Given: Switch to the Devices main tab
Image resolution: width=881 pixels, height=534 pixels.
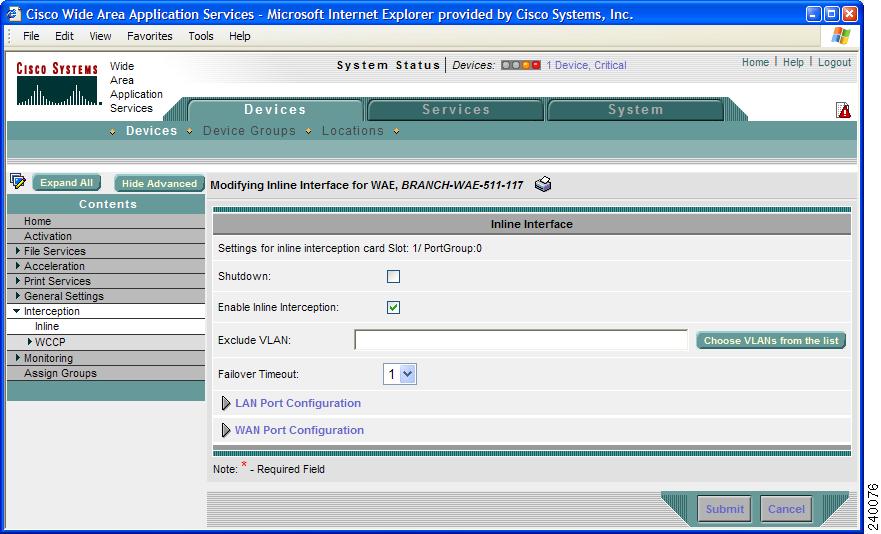Looking at the screenshot, I should pyautogui.click(x=275, y=110).
